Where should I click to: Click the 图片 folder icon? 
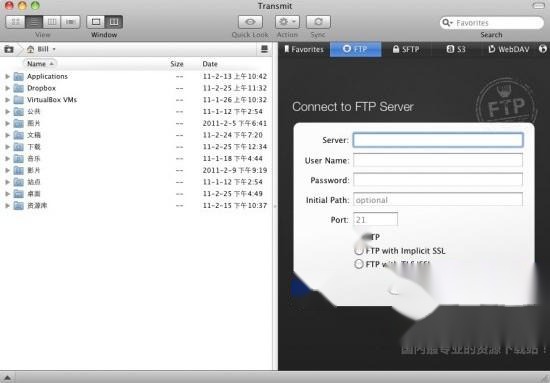pos(19,123)
